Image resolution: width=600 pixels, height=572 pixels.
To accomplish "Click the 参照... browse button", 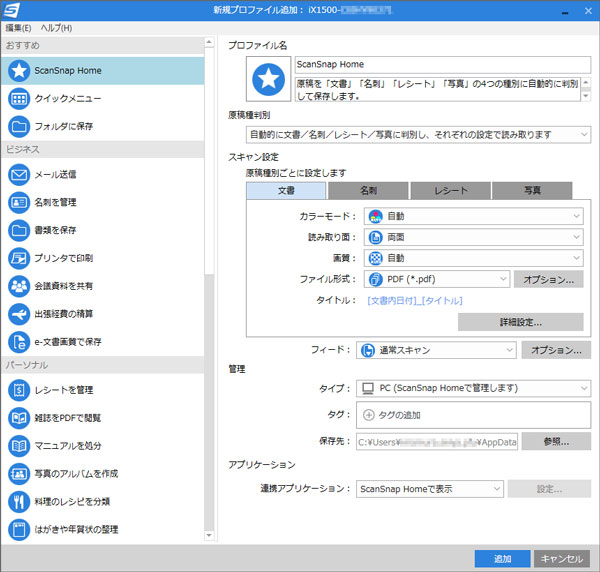I will (556, 442).
